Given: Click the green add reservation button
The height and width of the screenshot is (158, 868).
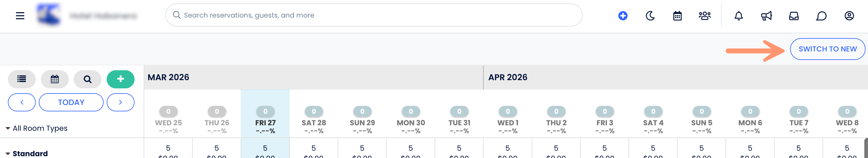Looking at the screenshot, I should (121, 79).
